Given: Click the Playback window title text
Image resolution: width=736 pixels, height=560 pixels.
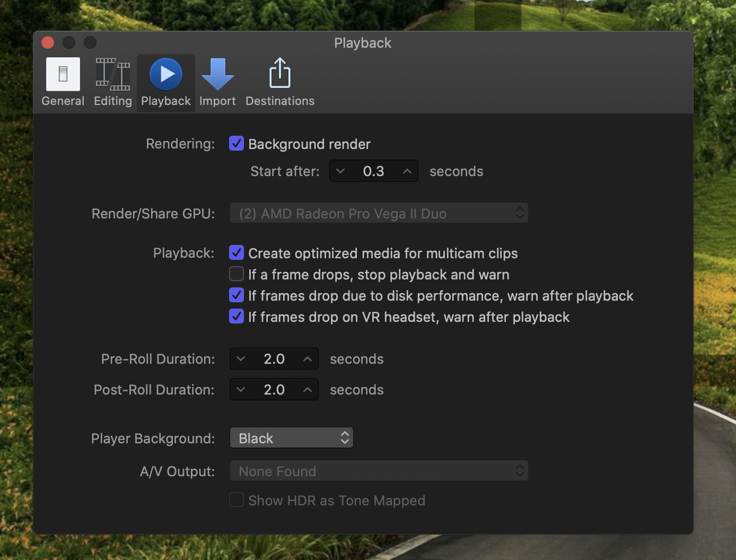Looking at the screenshot, I should click(x=363, y=43).
